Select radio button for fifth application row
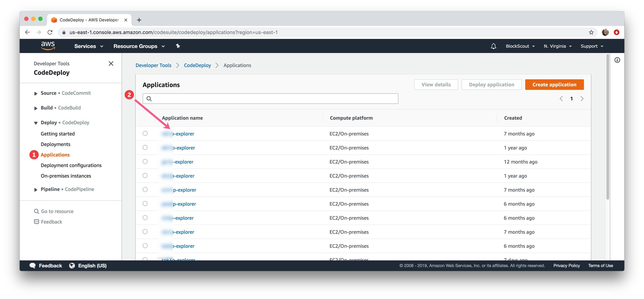 pos(145,189)
